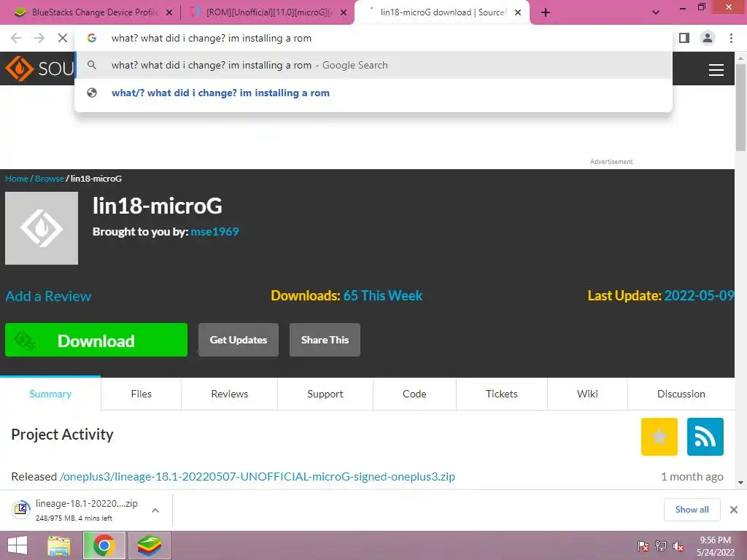Close the [ROM][Unofficial] browser tab

click(x=344, y=12)
